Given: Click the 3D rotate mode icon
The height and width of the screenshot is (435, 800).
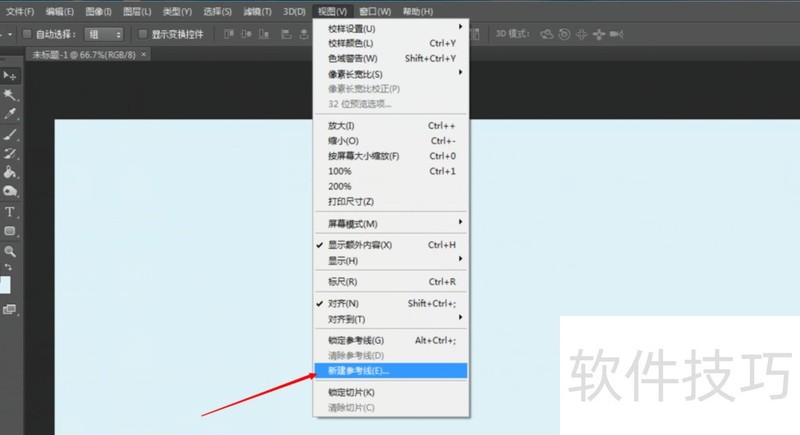Looking at the screenshot, I should [x=546, y=34].
